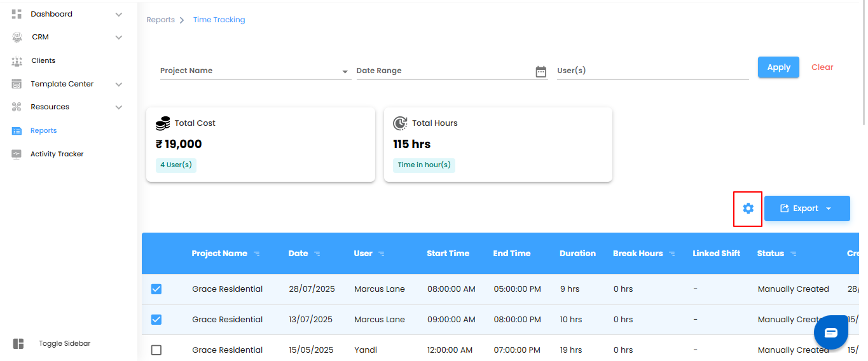Go to Reports breadcrumb link
Image resolution: width=868 pixels, height=361 pixels.
coord(160,20)
